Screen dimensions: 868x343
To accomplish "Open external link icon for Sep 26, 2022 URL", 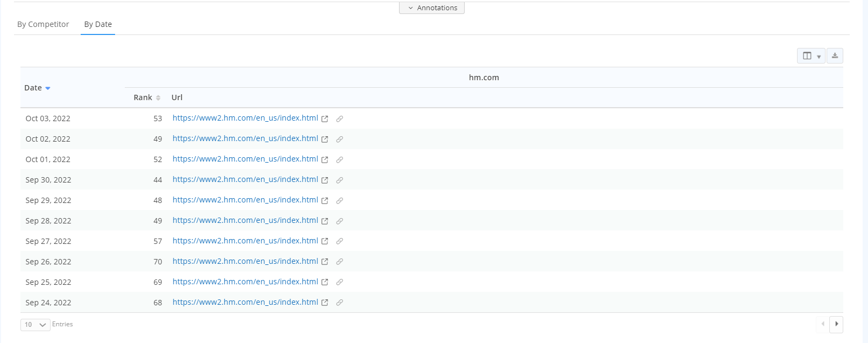I will point(325,262).
